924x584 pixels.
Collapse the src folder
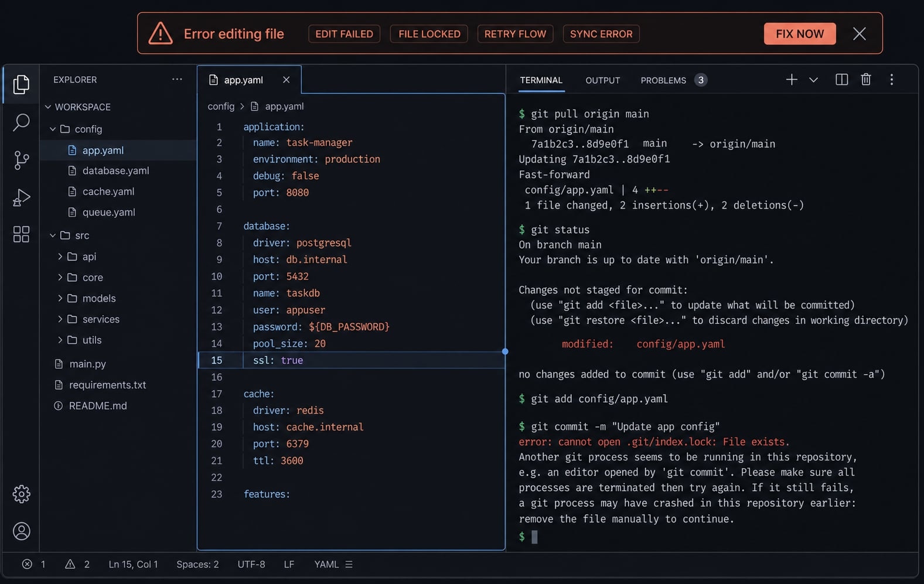[53, 235]
